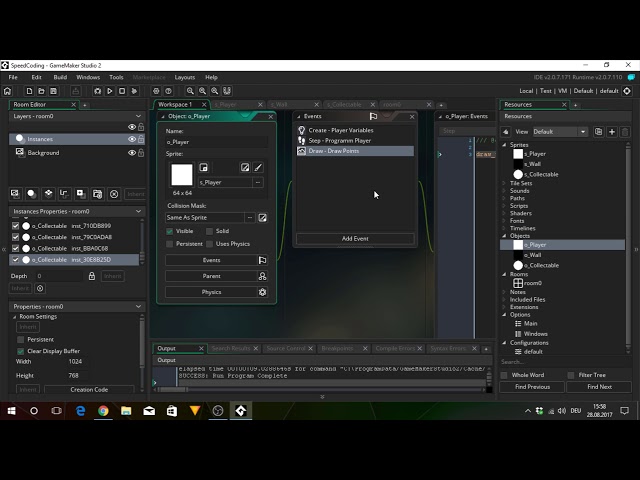
Task: Toggle visibility of the Background layer
Action: coord(132,153)
